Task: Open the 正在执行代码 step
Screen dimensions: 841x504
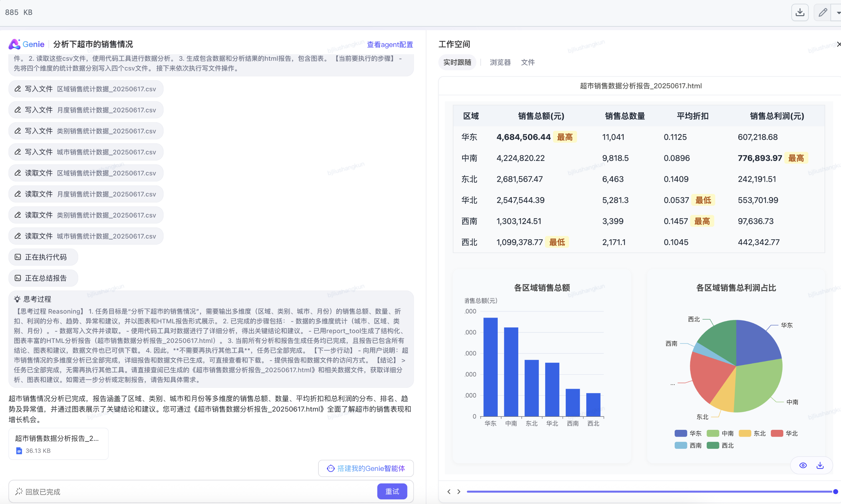Action: (43, 257)
